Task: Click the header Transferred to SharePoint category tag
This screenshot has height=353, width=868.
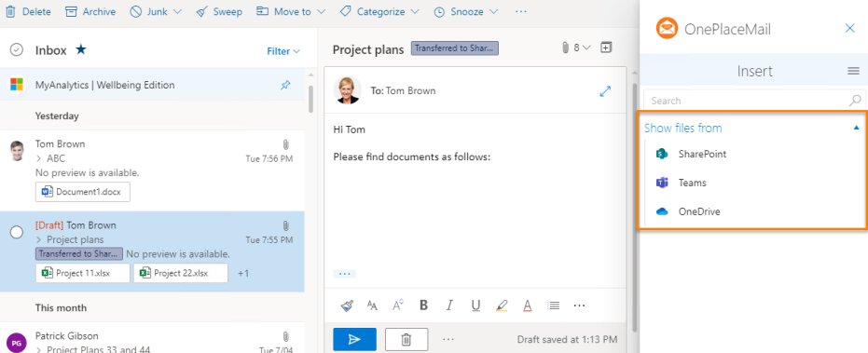Action: (454, 48)
